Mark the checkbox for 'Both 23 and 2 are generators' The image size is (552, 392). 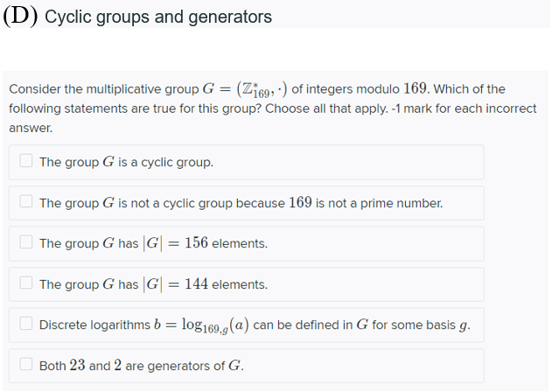tap(26, 364)
